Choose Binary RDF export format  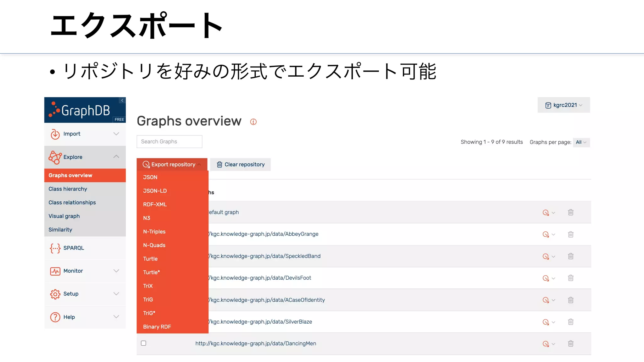172,327
